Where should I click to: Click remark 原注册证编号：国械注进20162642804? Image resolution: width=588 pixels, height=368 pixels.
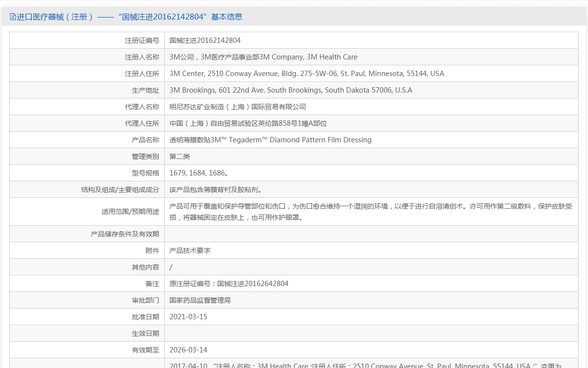pyautogui.click(x=229, y=284)
